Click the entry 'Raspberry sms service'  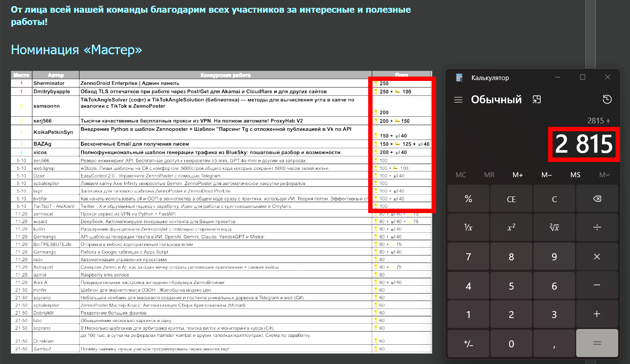[105, 275]
